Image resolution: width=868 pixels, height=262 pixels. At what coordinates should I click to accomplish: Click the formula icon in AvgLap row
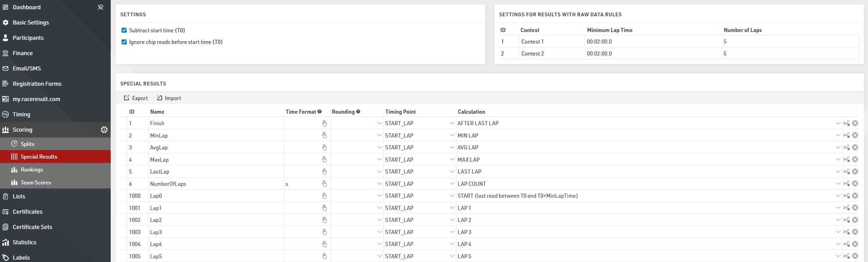847,147
